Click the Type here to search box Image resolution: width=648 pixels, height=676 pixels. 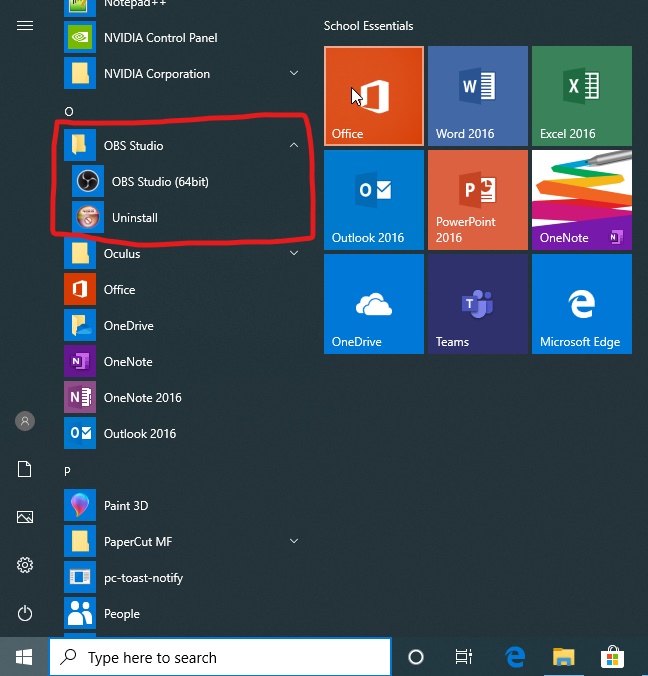pos(220,657)
